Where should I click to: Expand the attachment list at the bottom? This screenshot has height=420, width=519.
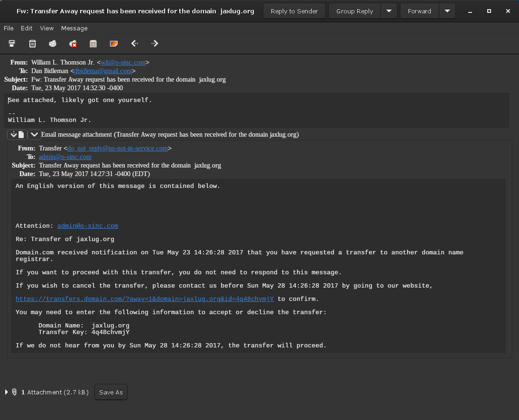(6, 392)
